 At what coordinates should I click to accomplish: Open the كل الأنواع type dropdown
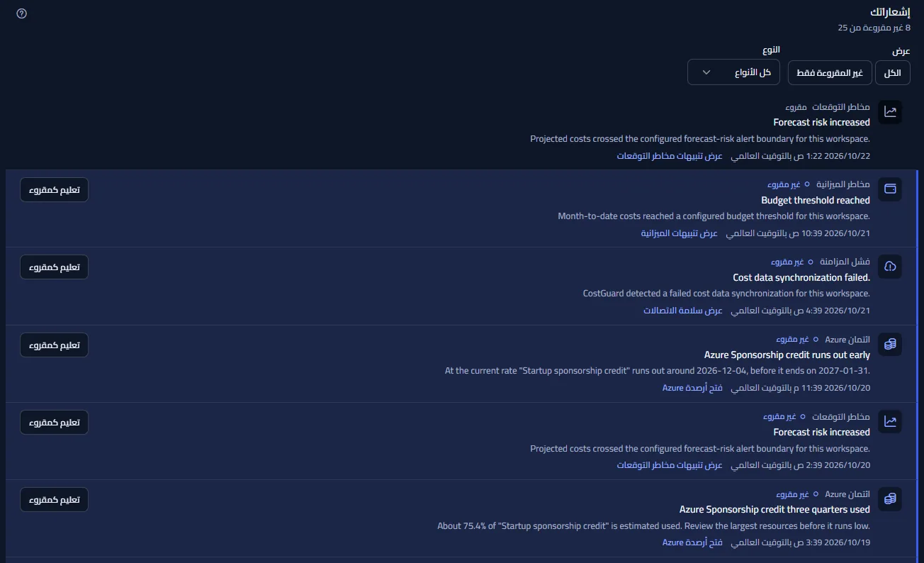(x=733, y=72)
